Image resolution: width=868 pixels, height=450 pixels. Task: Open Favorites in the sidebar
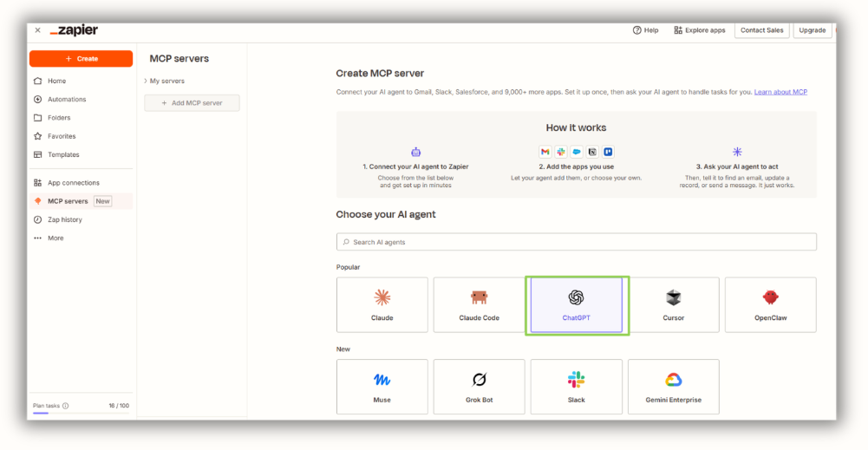click(x=81, y=136)
